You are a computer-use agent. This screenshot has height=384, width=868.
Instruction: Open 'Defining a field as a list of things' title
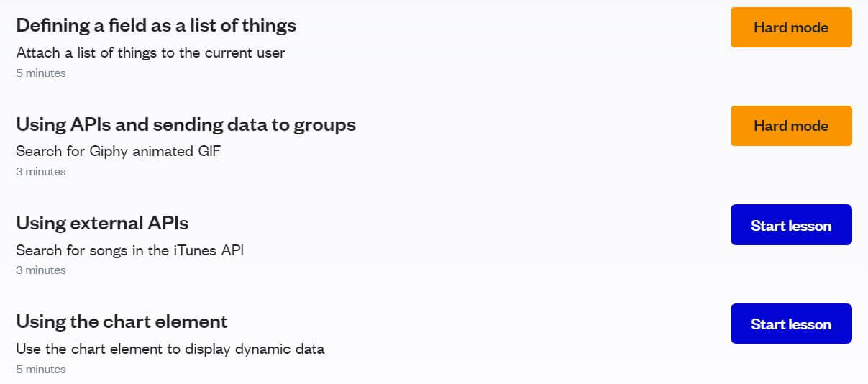tap(156, 25)
